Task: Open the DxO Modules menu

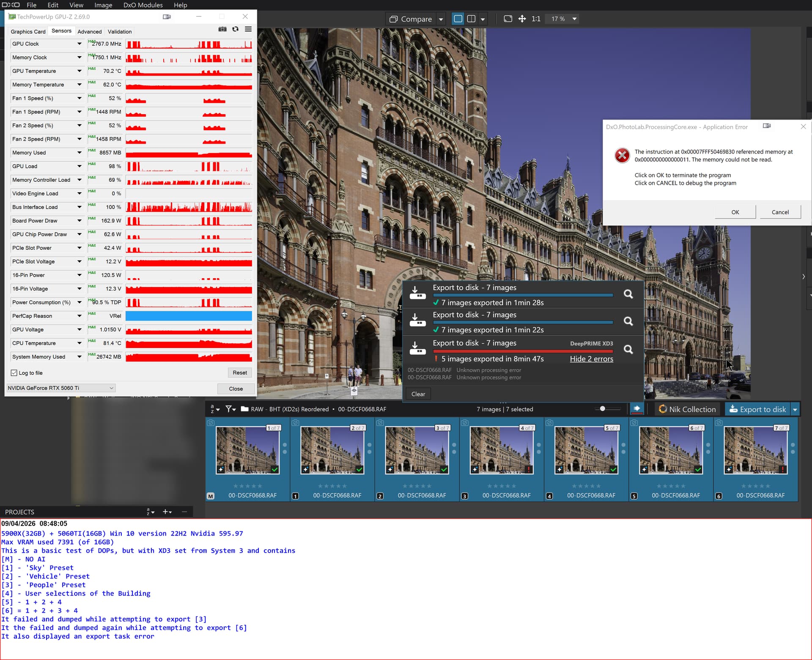Action: click(x=143, y=5)
